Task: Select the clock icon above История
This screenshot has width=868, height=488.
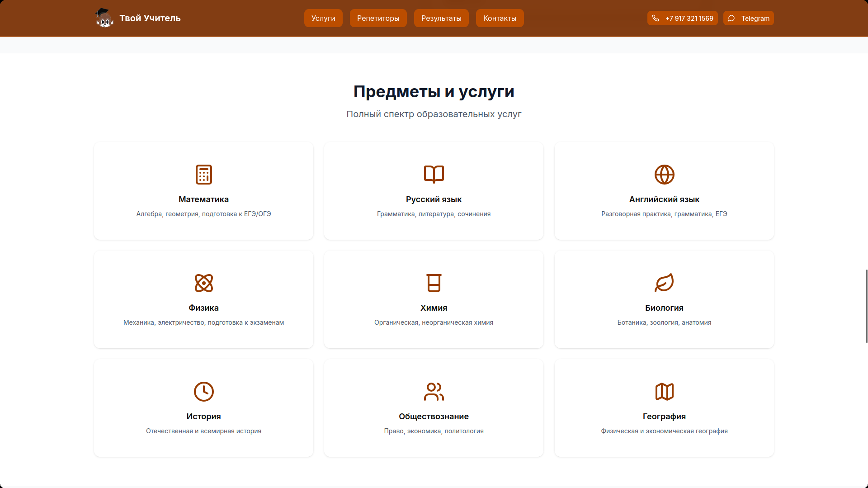Action: click(x=203, y=392)
